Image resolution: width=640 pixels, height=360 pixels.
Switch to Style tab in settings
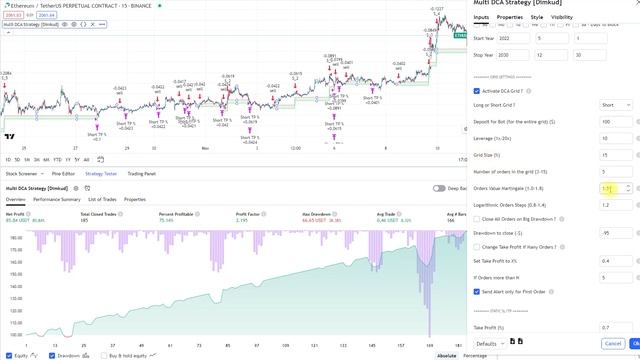(537, 17)
